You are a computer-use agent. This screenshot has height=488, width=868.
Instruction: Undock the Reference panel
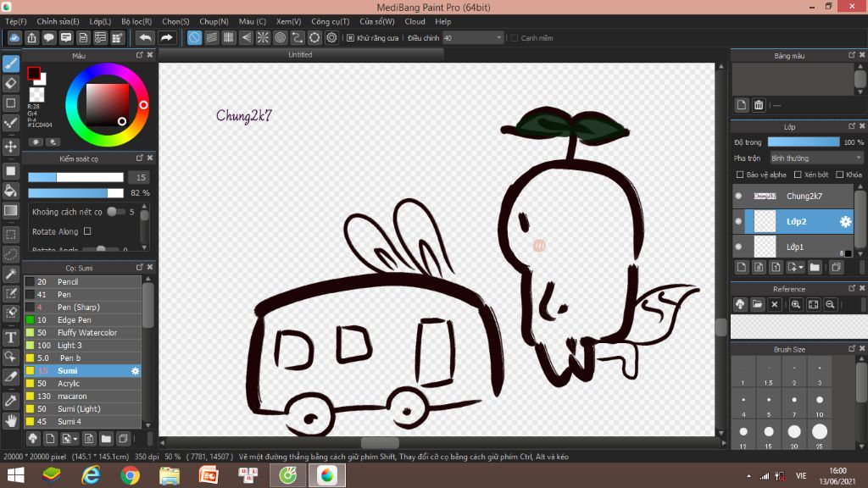[852, 289]
